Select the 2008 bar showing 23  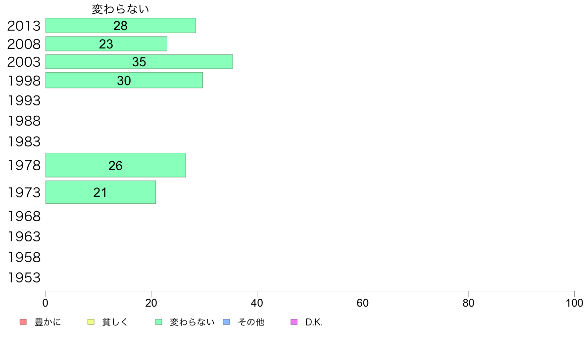(106, 44)
